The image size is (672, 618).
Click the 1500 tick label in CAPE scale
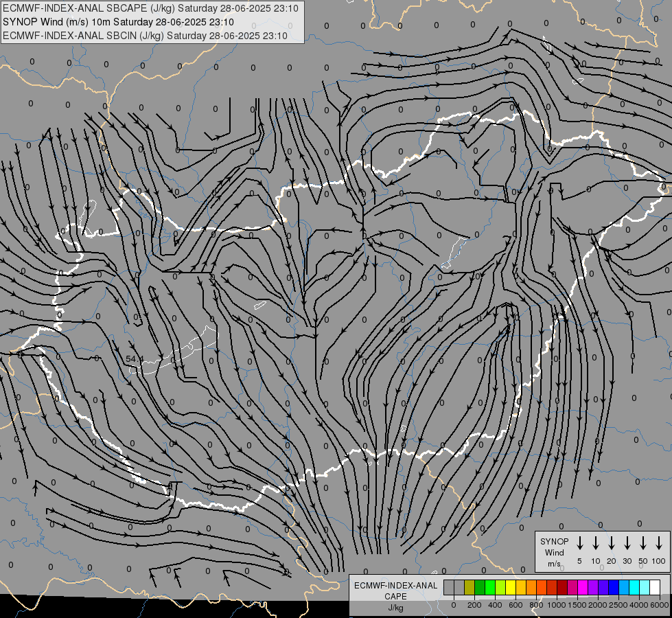tap(577, 605)
